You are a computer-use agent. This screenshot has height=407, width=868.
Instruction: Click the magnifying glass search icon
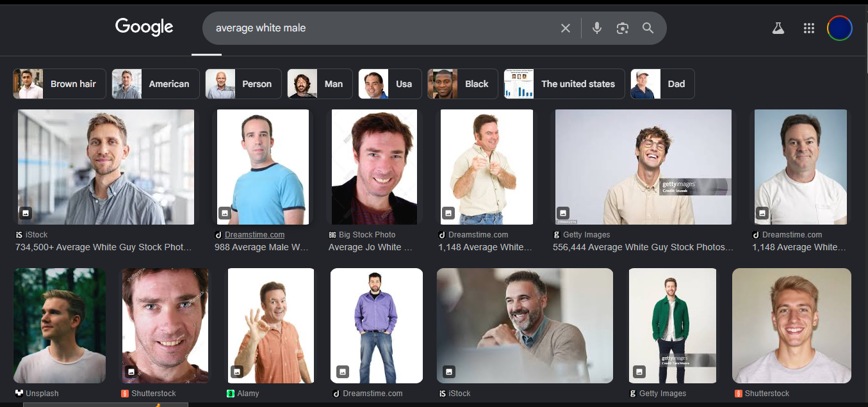click(x=648, y=28)
